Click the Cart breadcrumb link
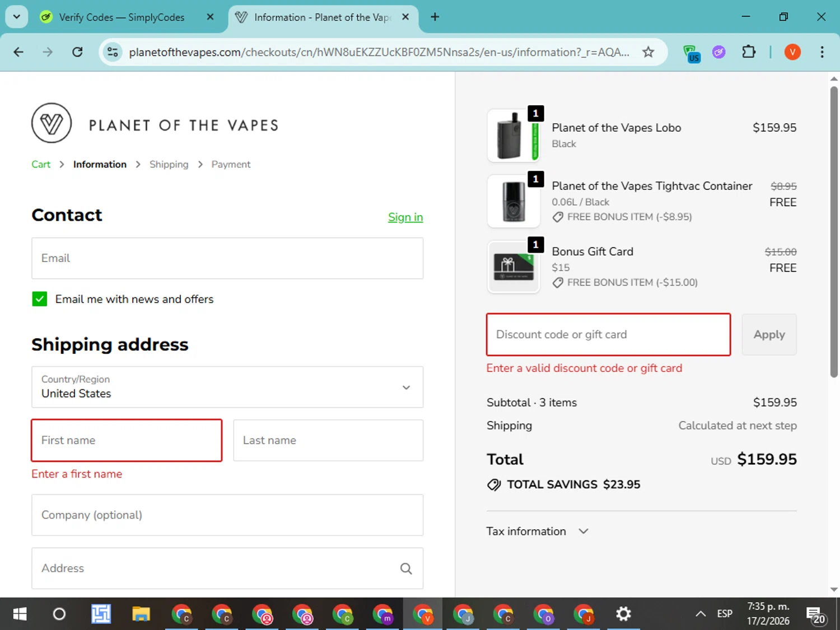The image size is (840, 630). [41, 164]
